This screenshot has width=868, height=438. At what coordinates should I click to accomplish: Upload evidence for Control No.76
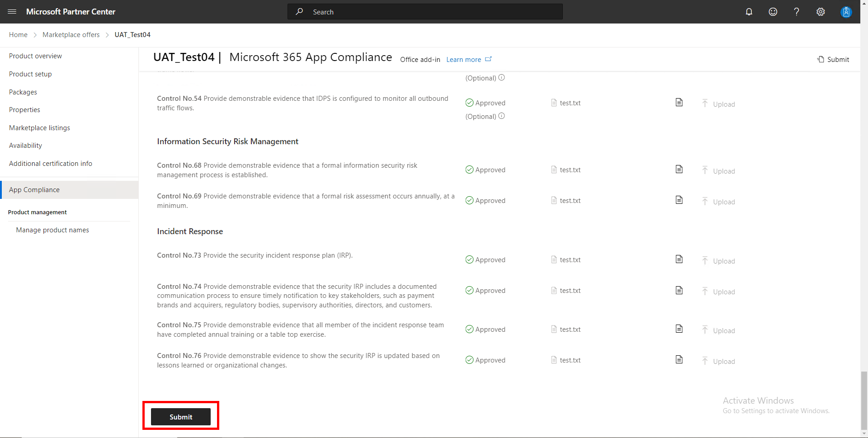coord(718,361)
